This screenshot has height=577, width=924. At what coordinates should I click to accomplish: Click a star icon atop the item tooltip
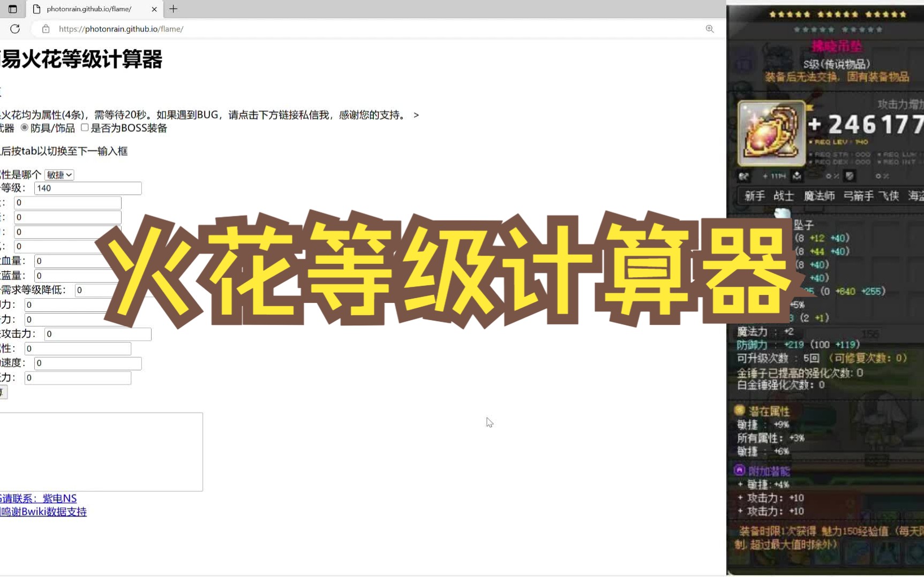(x=771, y=14)
